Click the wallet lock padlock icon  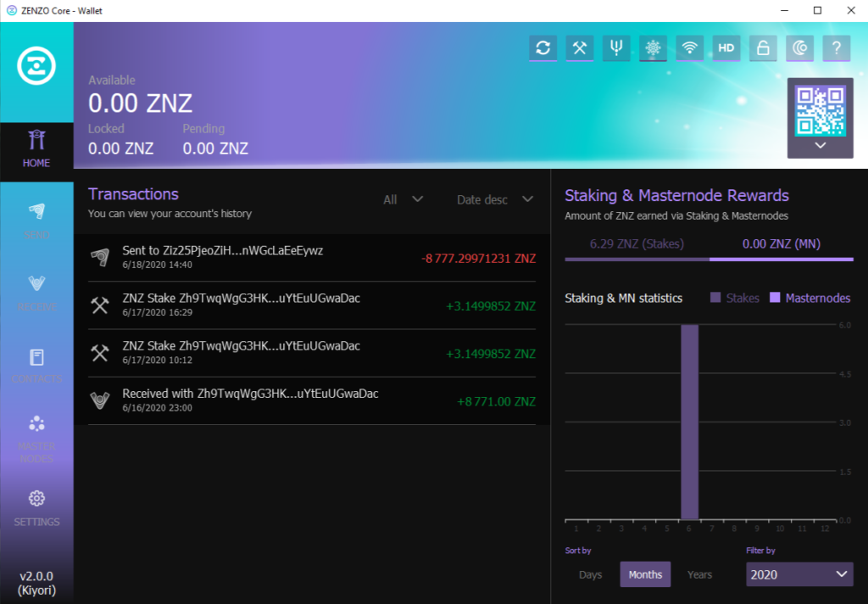coord(763,48)
